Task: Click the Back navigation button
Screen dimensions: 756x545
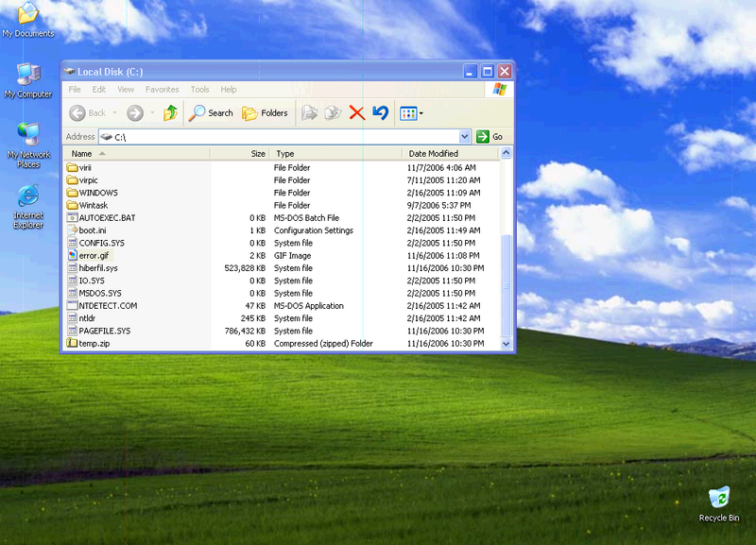Action: pyautogui.click(x=88, y=113)
